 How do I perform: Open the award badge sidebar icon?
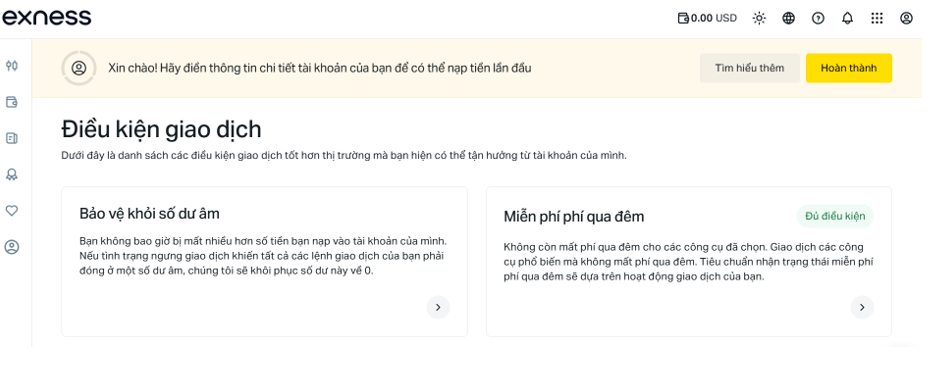[x=11, y=174]
